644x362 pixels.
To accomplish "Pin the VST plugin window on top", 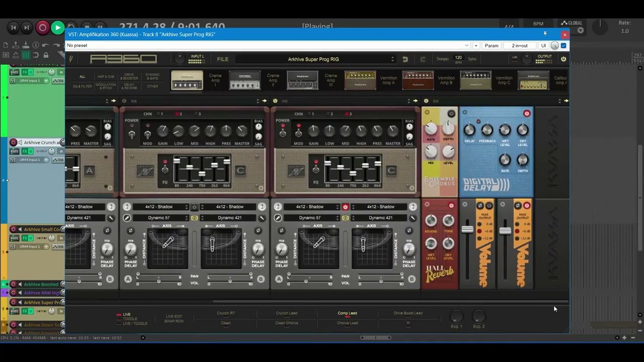I will pyautogui.click(x=545, y=34).
